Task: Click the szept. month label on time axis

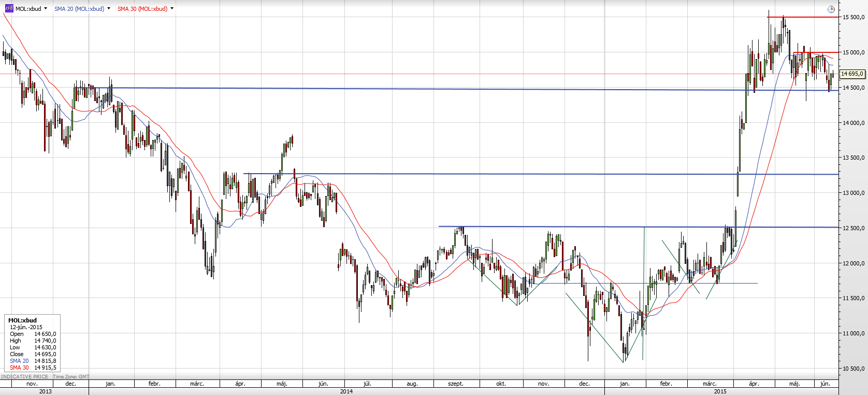Action: pos(456,384)
